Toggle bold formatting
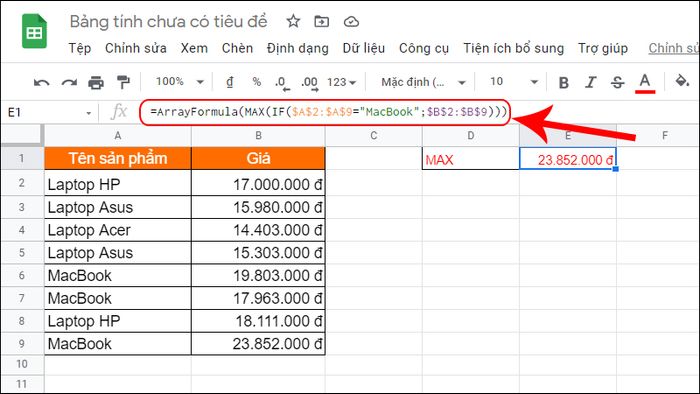700x394 pixels. click(564, 83)
